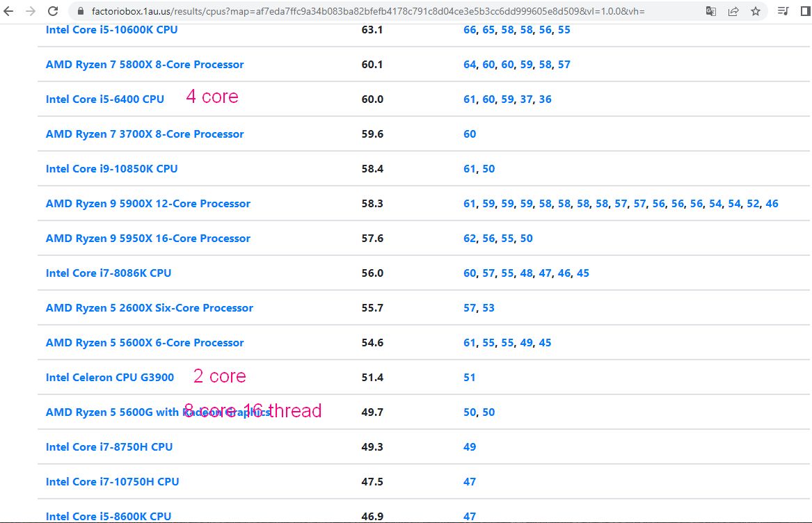Open result 55 in the i5-10600K row
Image resolution: width=812 pixels, height=523 pixels.
click(x=564, y=29)
